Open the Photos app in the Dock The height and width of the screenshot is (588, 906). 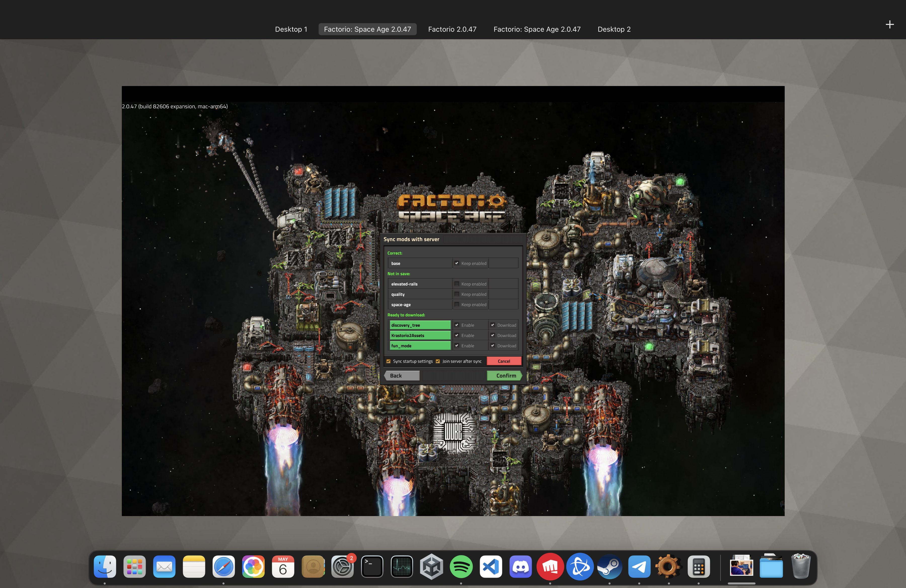click(x=253, y=566)
